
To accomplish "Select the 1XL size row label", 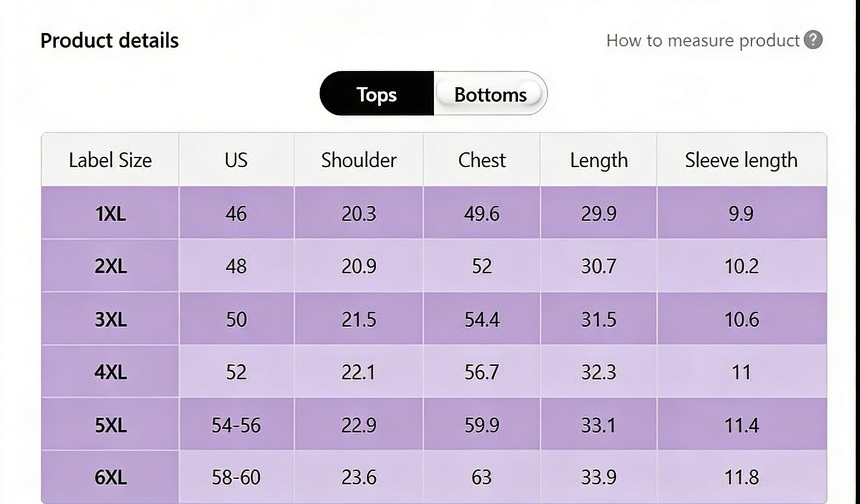I will tap(110, 213).
